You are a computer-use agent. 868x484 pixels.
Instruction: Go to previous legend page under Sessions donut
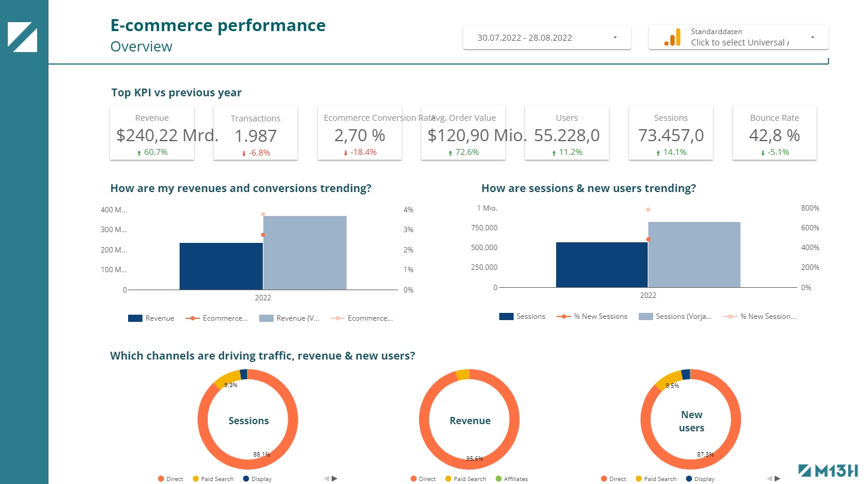click(326, 479)
